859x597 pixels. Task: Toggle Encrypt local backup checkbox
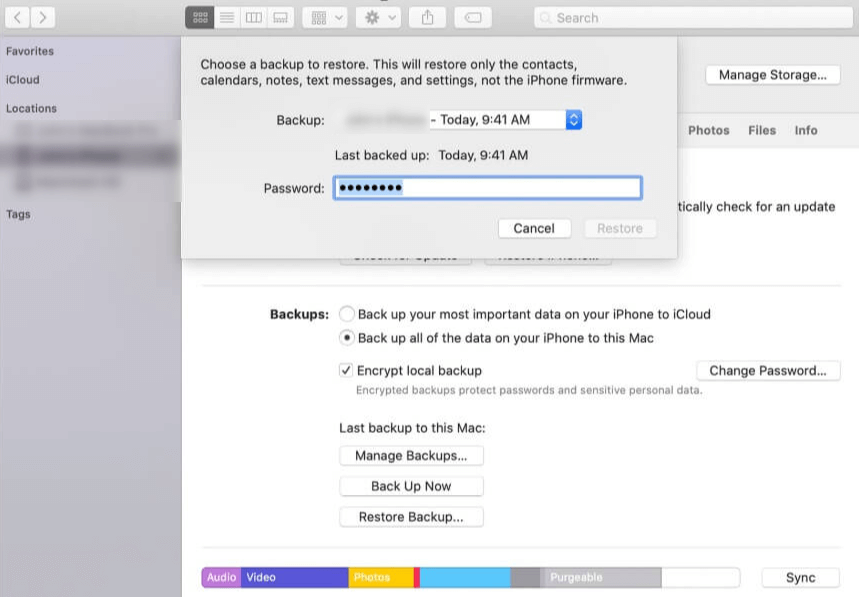[346, 370]
